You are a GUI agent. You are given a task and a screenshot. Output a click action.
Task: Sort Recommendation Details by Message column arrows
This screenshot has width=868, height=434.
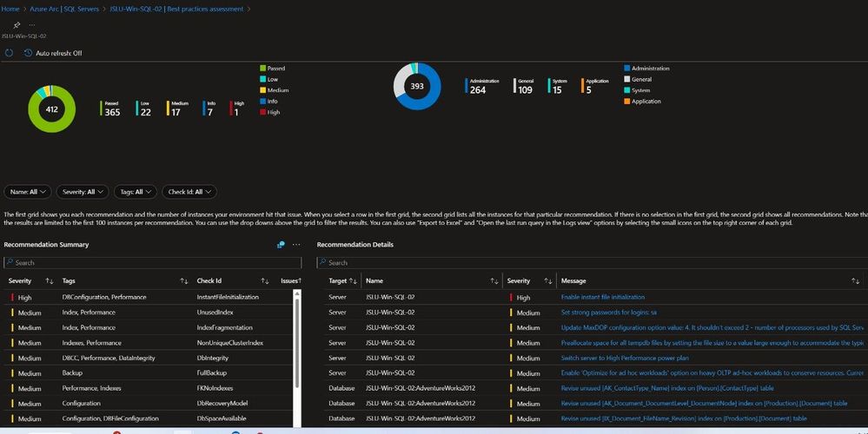tap(855, 281)
